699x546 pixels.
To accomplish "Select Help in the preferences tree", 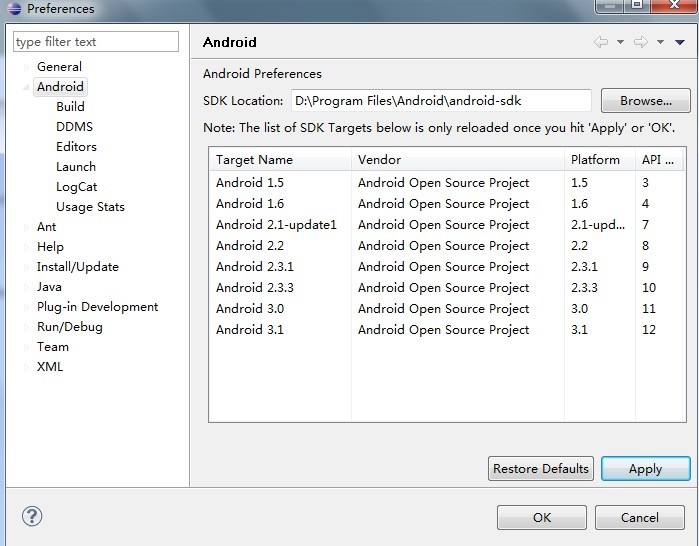I will [x=50, y=247].
